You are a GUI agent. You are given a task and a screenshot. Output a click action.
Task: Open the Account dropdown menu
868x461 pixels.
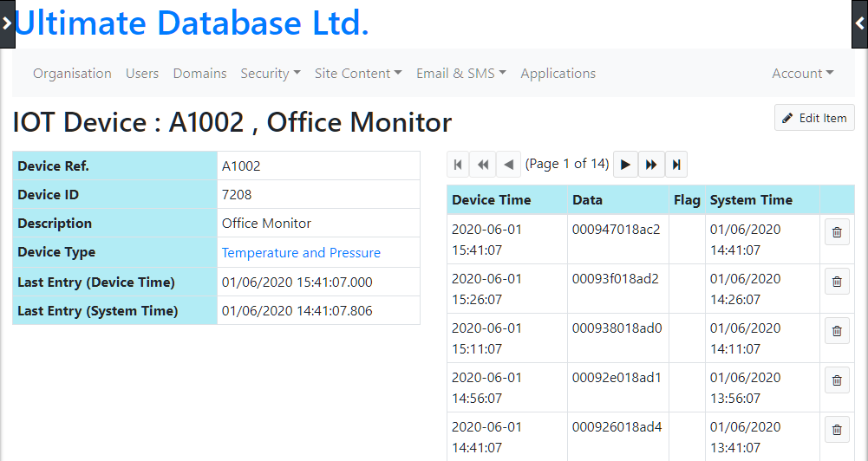pos(803,73)
